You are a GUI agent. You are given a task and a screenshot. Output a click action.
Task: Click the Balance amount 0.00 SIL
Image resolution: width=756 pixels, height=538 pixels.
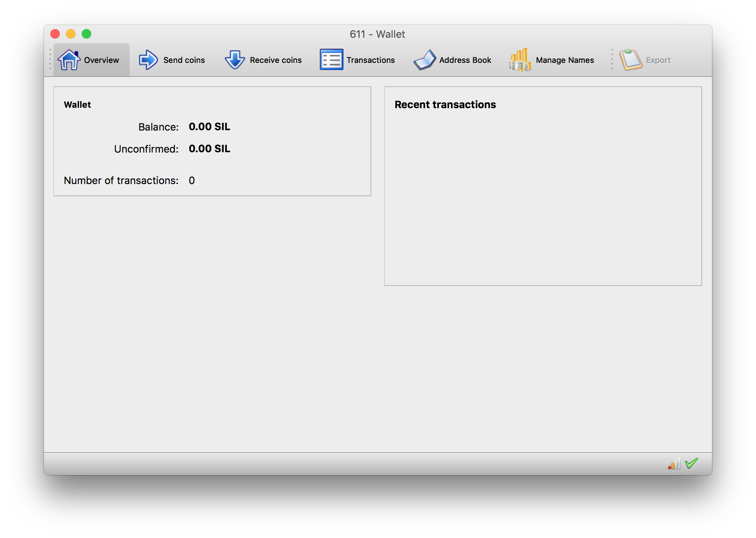pos(209,127)
